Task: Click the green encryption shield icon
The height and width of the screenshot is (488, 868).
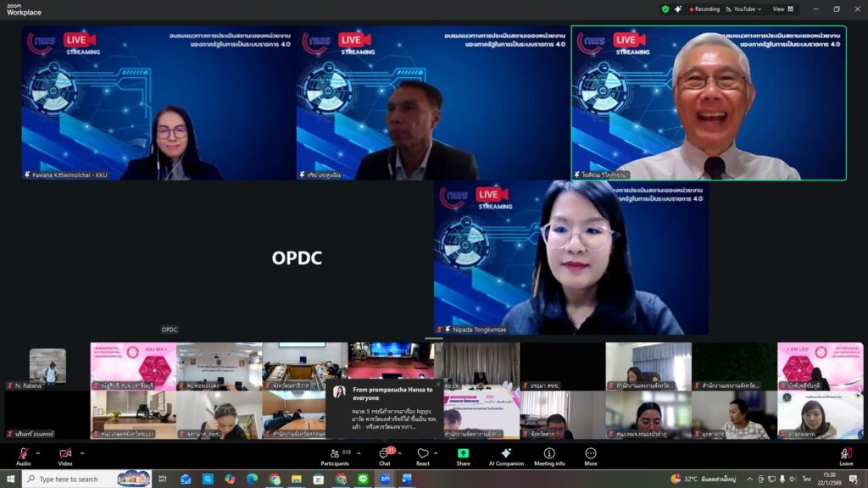Action: pyautogui.click(x=665, y=9)
